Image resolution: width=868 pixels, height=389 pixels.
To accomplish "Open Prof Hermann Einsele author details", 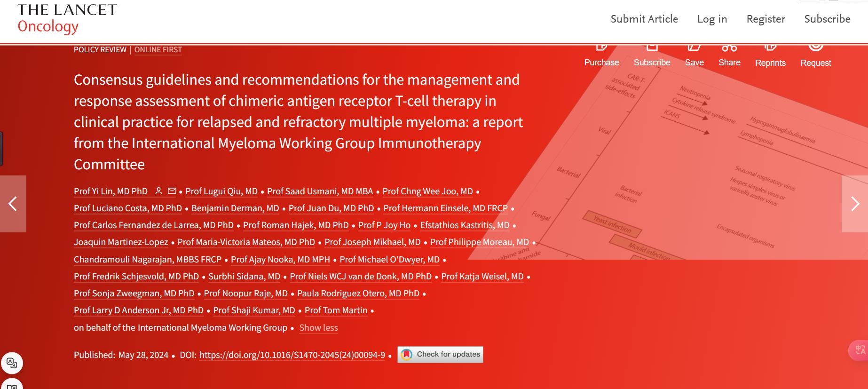I will pyautogui.click(x=445, y=208).
